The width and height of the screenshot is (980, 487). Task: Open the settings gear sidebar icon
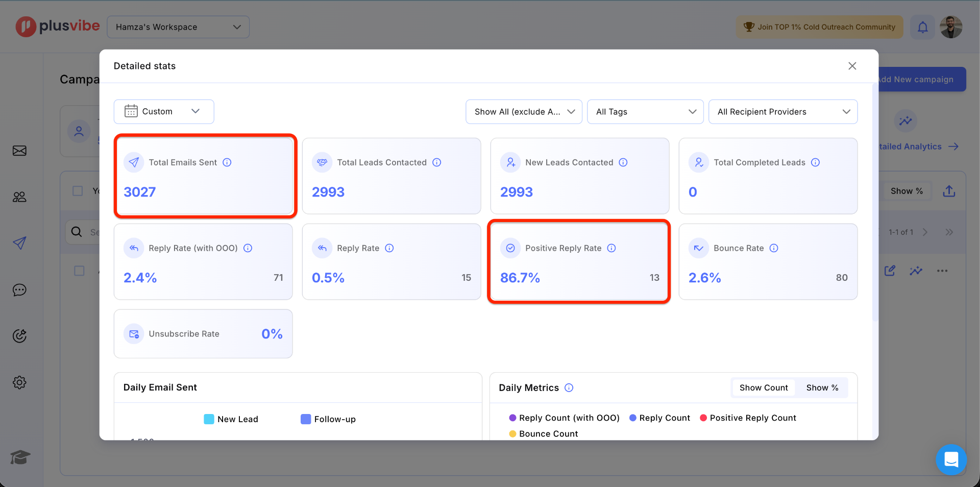click(x=19, y=382)
